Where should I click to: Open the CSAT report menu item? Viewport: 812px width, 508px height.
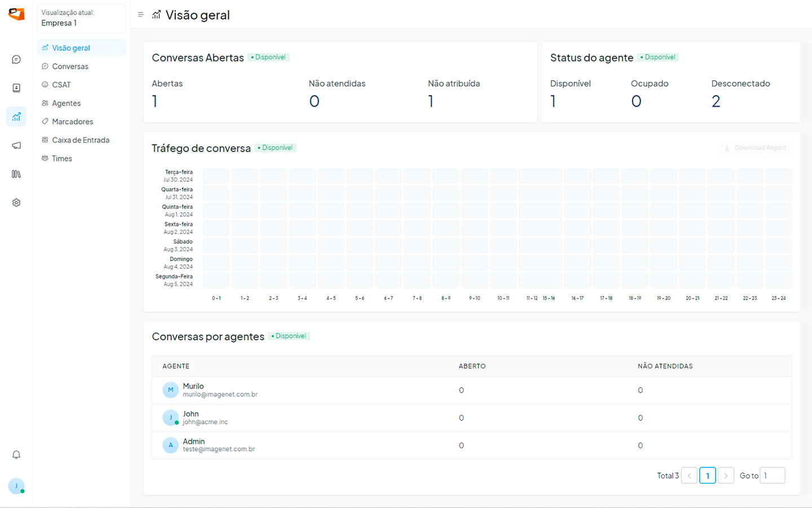pos(61,85)
